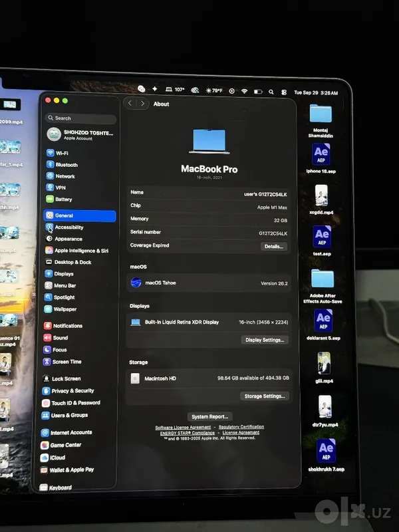Screen dimensions: 399x532
Task: Go forward with the right chevron button
Action: [142, 104]
